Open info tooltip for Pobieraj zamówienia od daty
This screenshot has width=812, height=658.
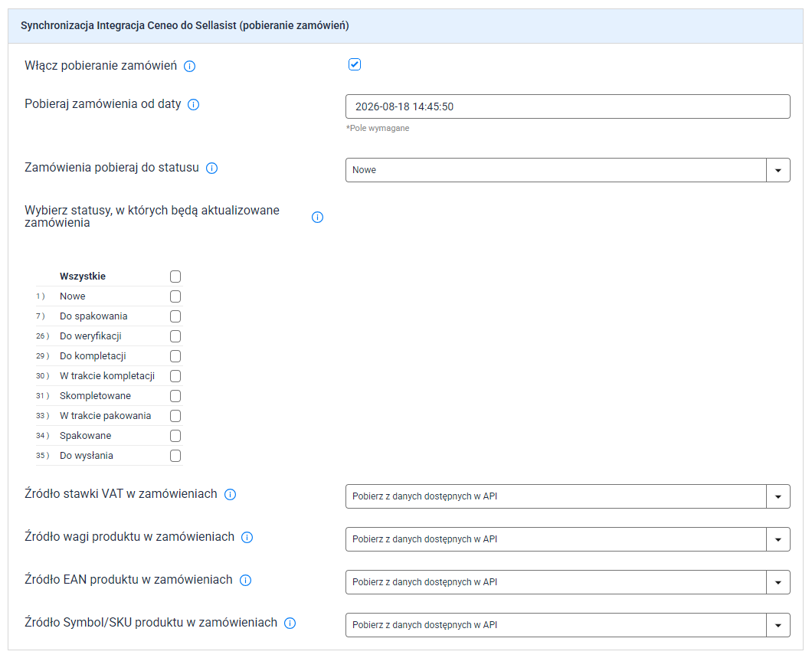(x=193, y=105)
